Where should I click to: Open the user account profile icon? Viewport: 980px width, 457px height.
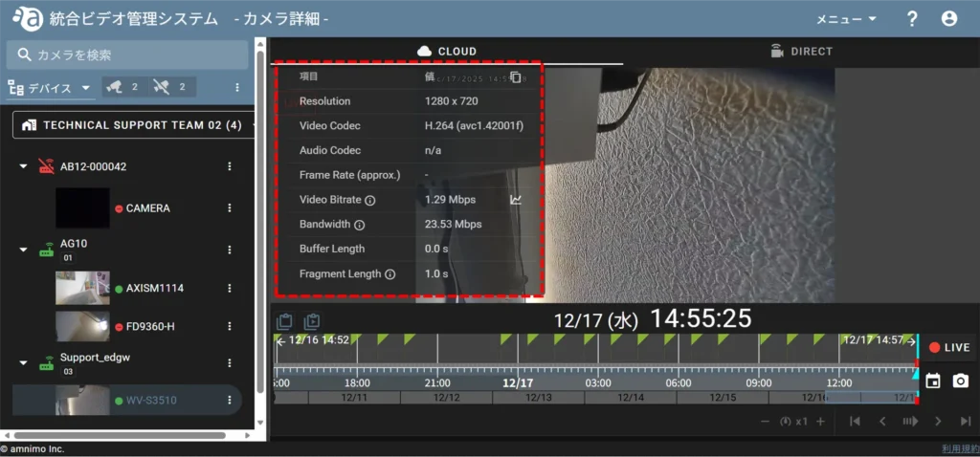pos(948,19)
